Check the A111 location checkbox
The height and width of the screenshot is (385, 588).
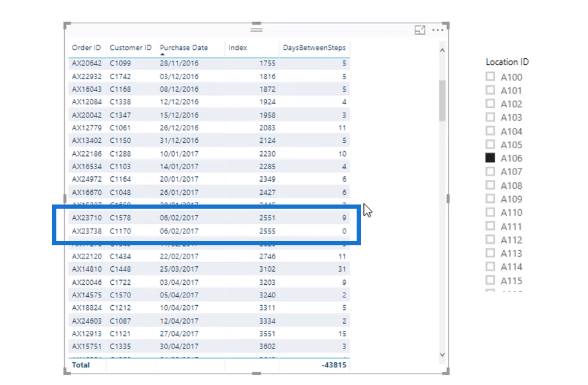(x=490, y=226)
